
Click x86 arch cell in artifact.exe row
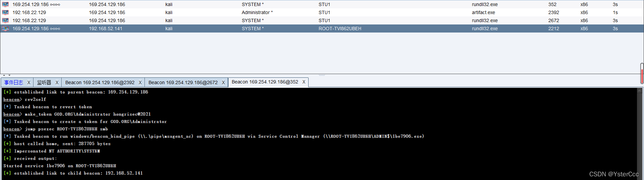[584, 12]
